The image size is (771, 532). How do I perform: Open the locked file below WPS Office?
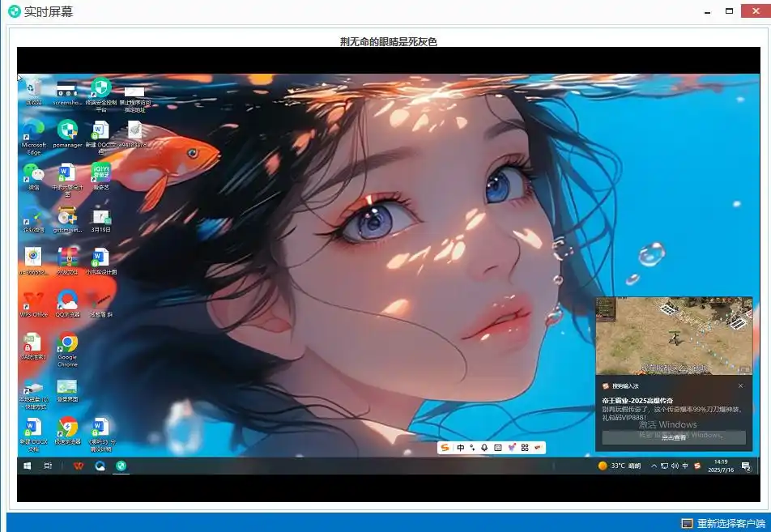tap(33, 346)
